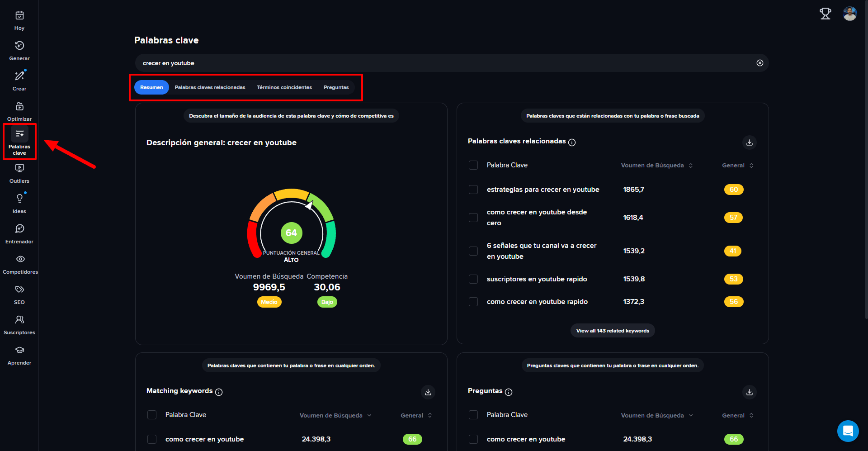The height and width of the screenshot is (451, 868).
Task: Click the Medio search volume badge
Action: click(269, 302)
